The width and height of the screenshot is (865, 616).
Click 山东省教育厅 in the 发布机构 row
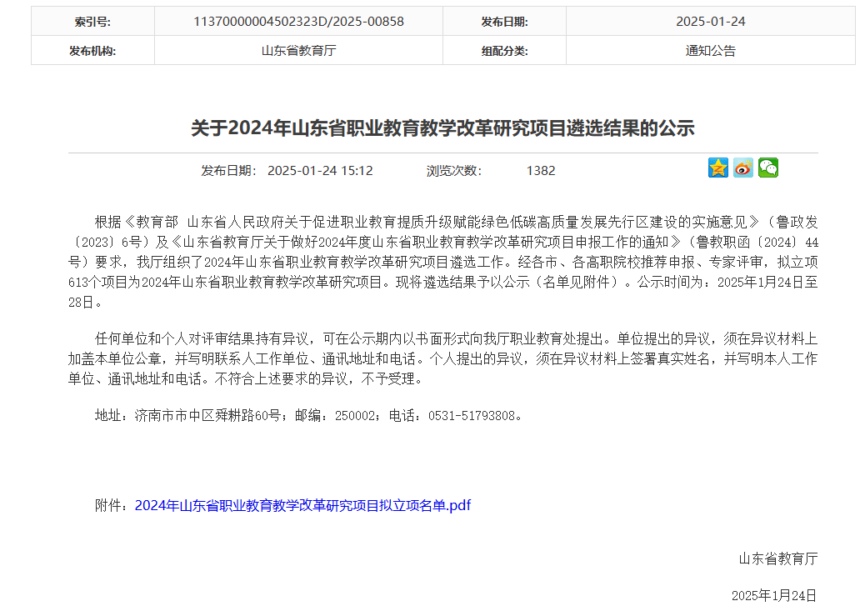tap(298, 51)
